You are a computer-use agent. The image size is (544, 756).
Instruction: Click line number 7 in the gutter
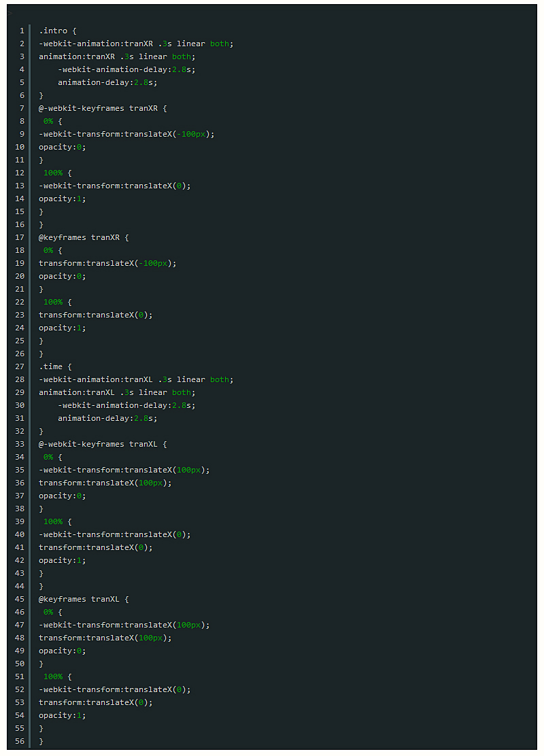pos(21,108)
